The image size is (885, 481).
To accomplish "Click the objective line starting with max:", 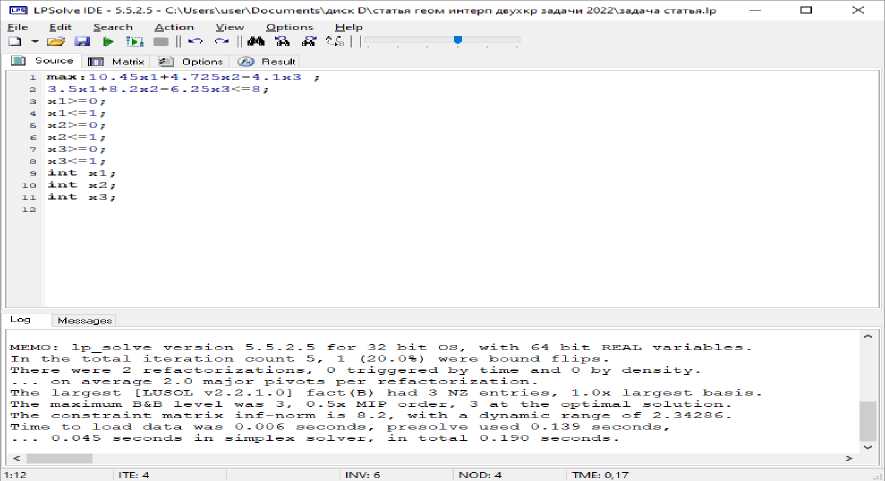I will 183,77.
